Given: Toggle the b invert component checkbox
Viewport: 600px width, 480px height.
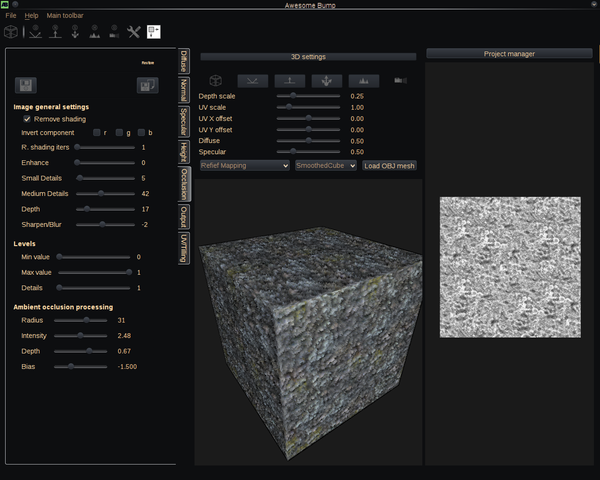Looking at the screenshot, I should point(142,132).
